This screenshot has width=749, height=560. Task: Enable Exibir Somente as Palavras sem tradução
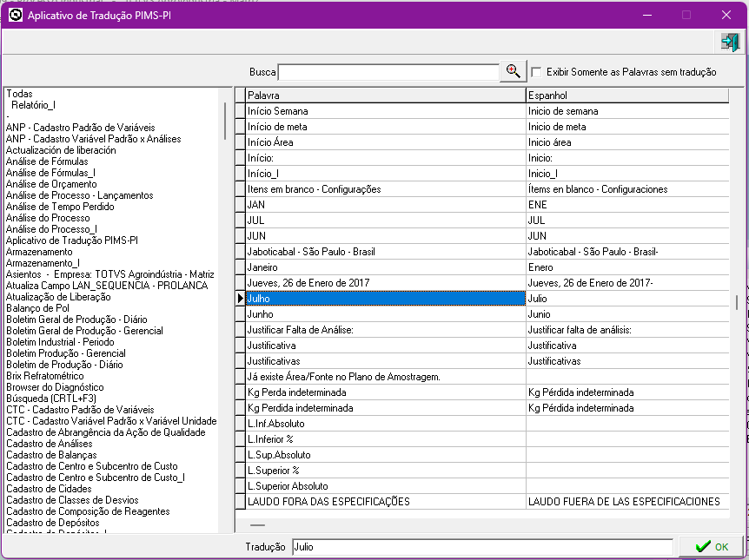click(x=536, y=72)
